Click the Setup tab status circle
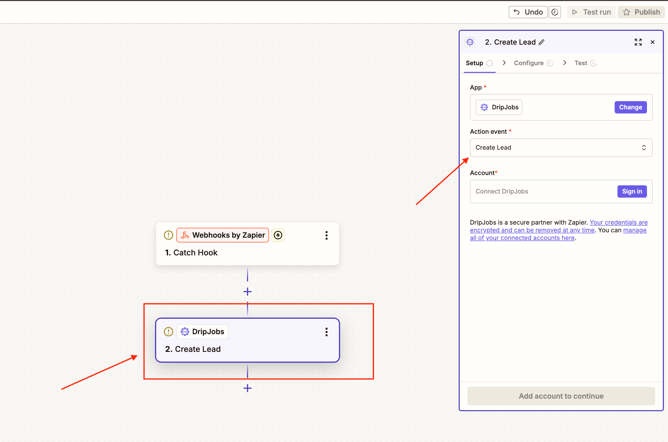Viewport: 668px width, 442px height. point(489,63)
